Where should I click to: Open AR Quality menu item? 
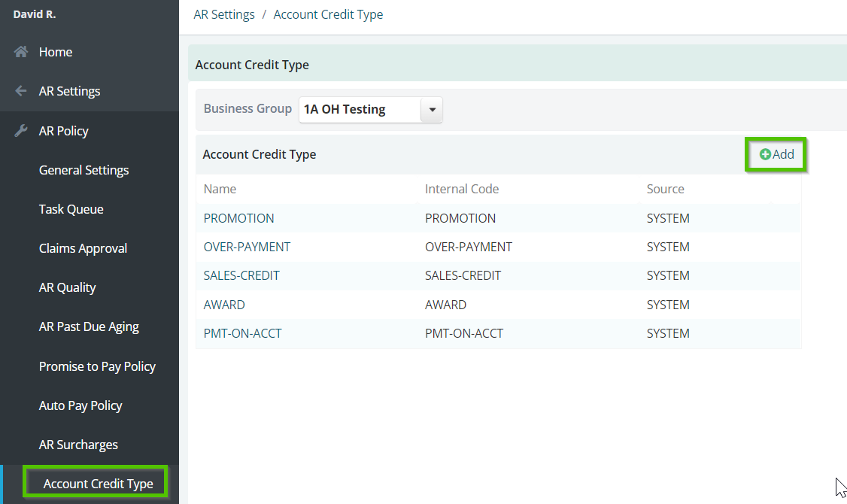(x=68, y=287)
